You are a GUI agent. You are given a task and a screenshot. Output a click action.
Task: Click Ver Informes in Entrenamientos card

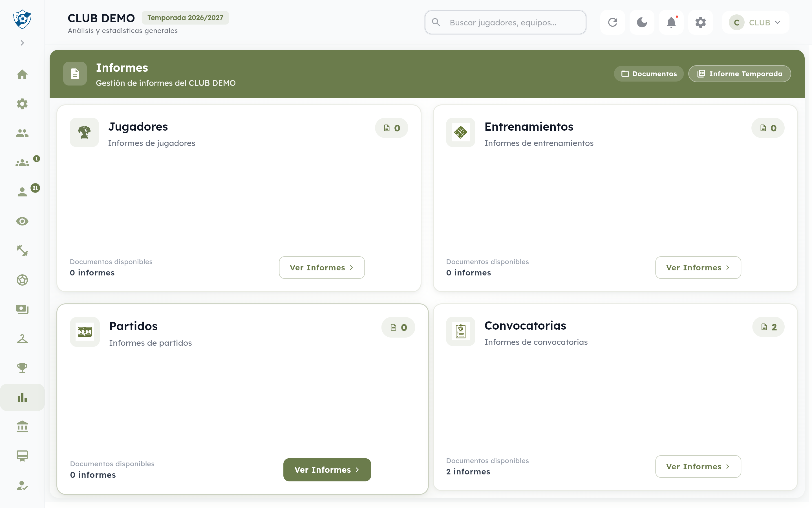(x=698, y=268)
